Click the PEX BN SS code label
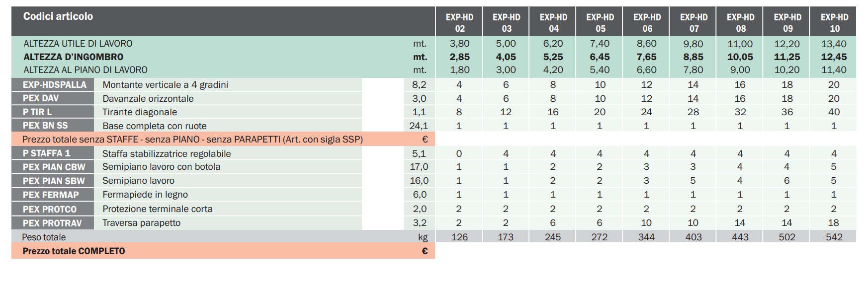Image resolution: width=868 pixels, height=286 pixels. 45,126
